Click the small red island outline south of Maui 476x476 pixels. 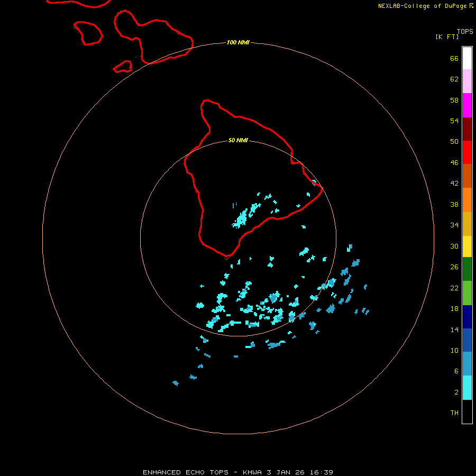tap(123, 67)
